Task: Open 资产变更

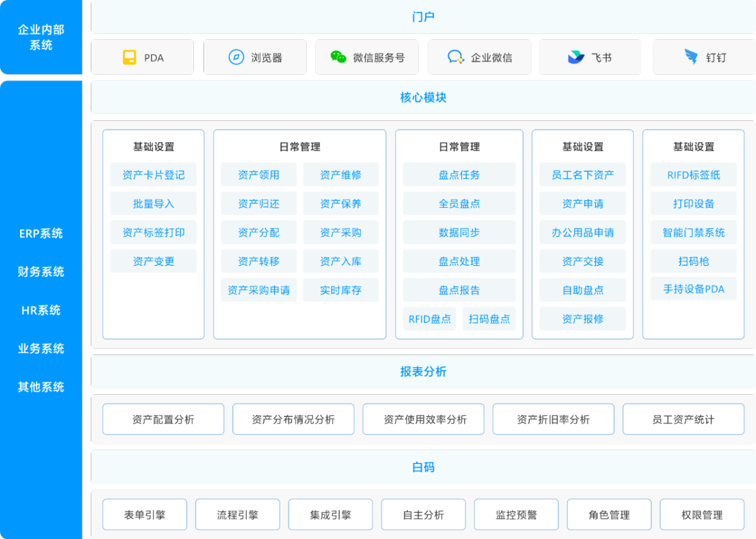Action: (x=153, y=261)
